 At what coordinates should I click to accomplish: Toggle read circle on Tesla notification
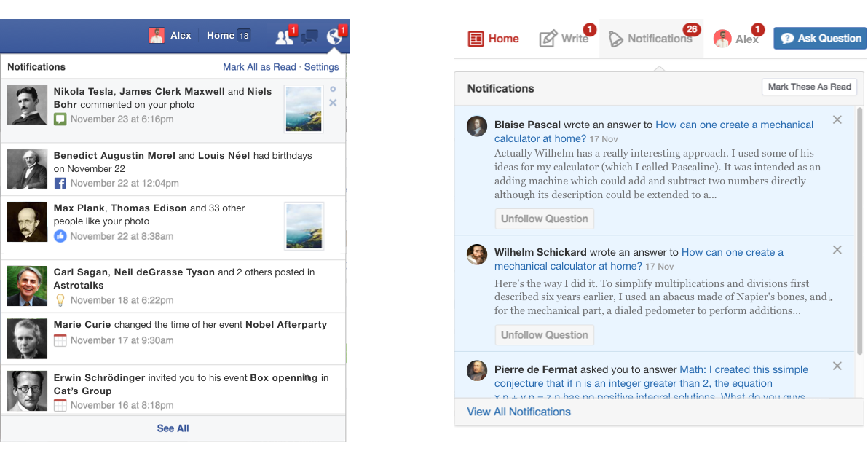[x=333, y=89]
